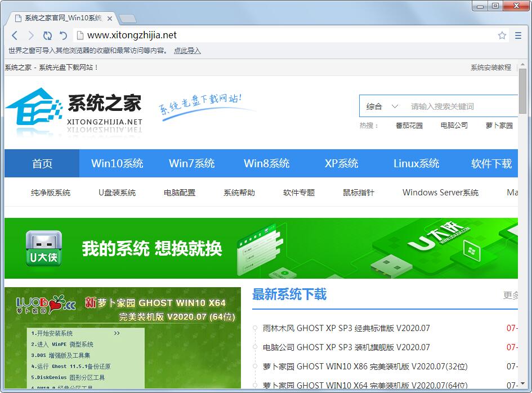The image size is (532, 393).
Task: Click the undo close tab arrow icon
Action: click(x=64, y=35)
